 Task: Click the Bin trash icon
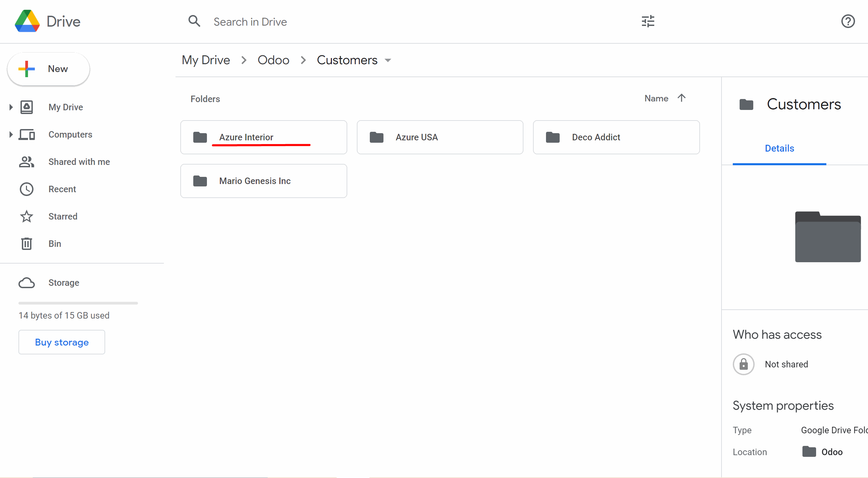pyautogui.click(x=27, y=244)
